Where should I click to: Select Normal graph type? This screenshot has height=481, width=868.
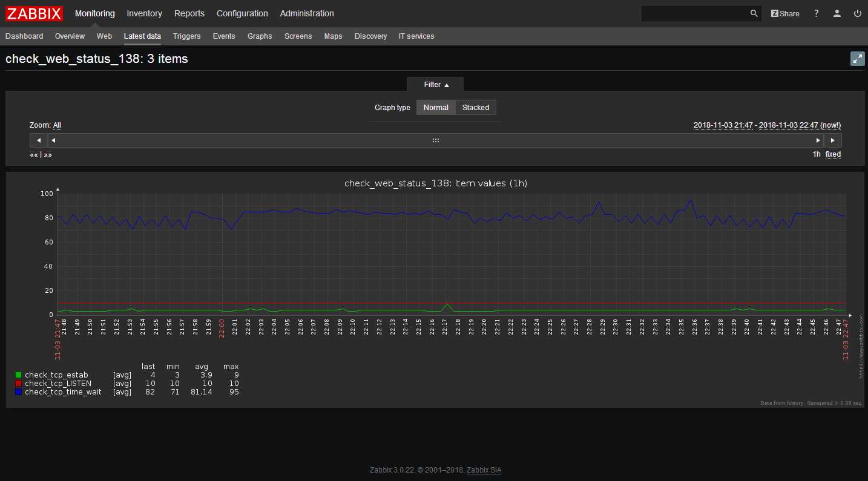(436, 108)
